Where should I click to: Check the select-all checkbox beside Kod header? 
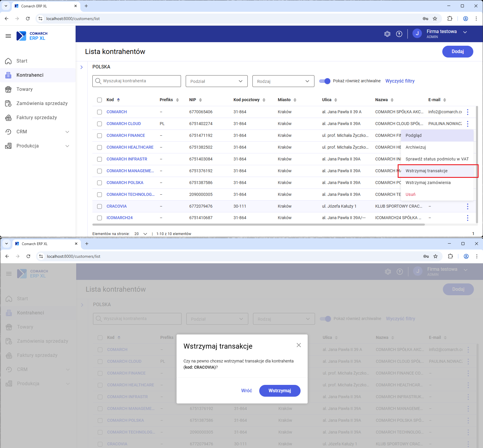click(99, 100)
